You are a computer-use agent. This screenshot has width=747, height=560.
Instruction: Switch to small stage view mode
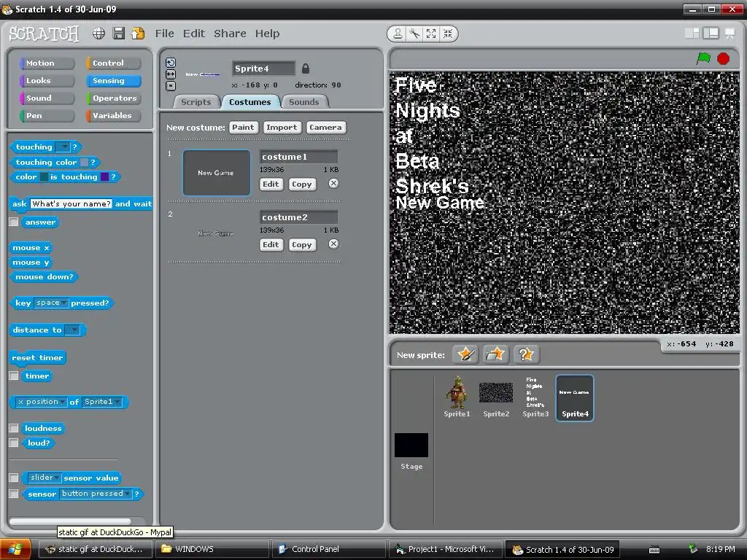tap(692, 34)
